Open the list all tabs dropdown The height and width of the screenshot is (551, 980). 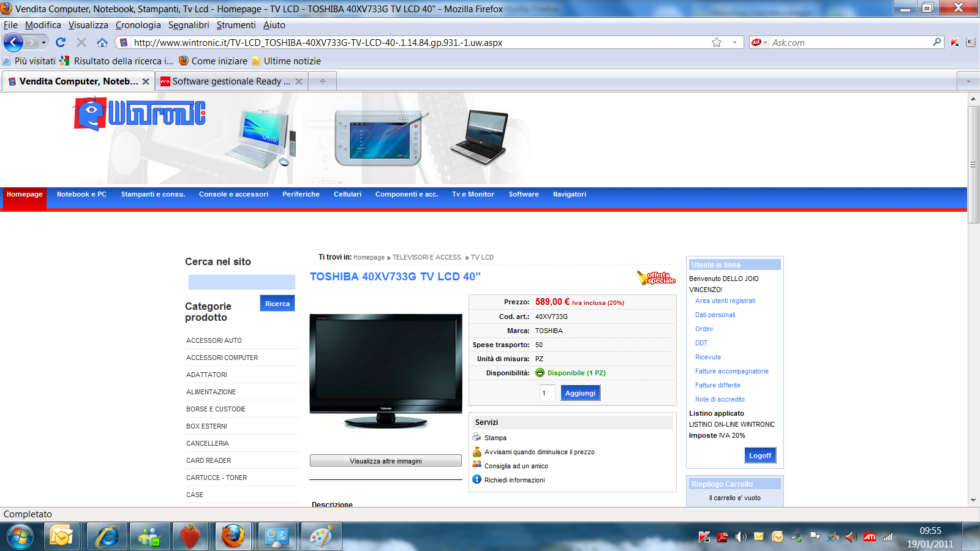[x=968, y=81]
